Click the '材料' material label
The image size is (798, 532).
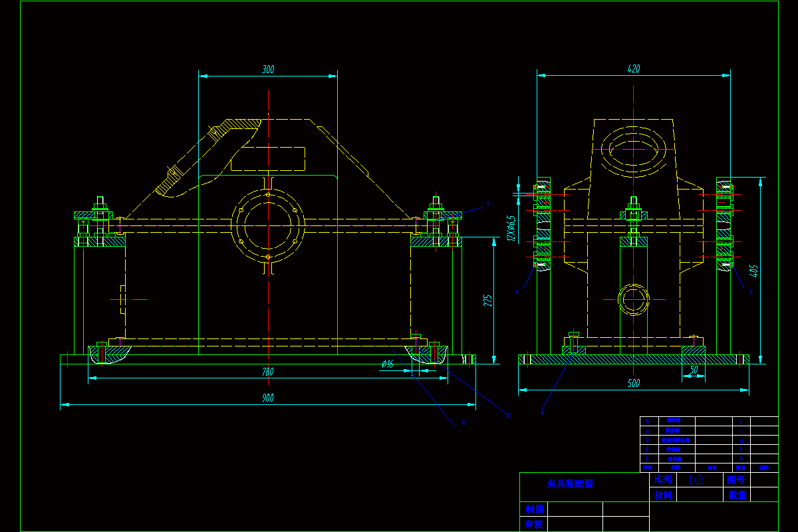[x=664, y=495]
